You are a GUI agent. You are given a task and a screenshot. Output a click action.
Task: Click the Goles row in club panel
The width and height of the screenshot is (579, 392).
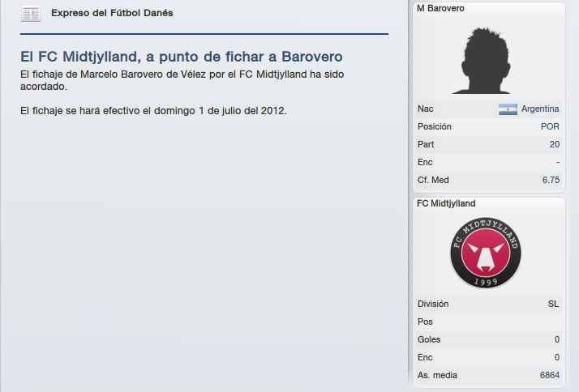488,339
